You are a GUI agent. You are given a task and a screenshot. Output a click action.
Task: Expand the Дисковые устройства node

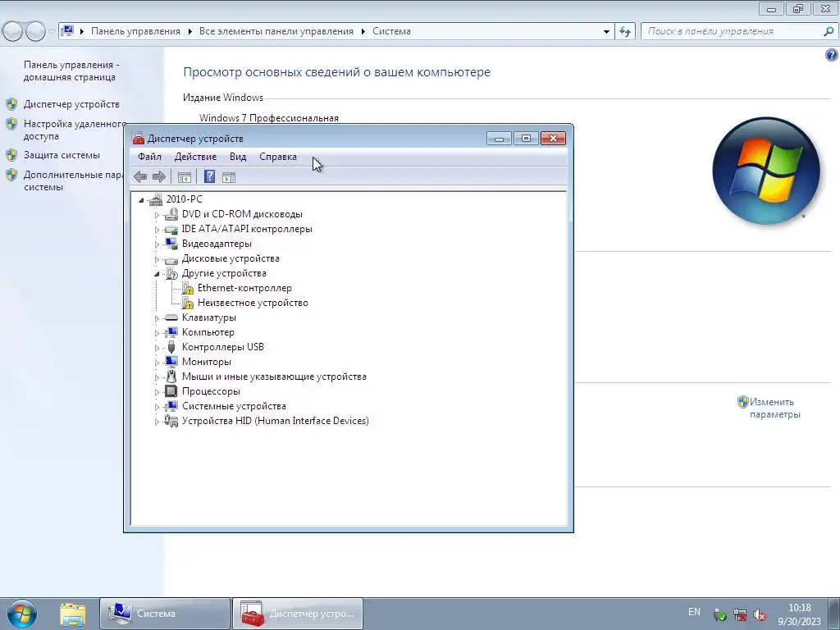157,259
